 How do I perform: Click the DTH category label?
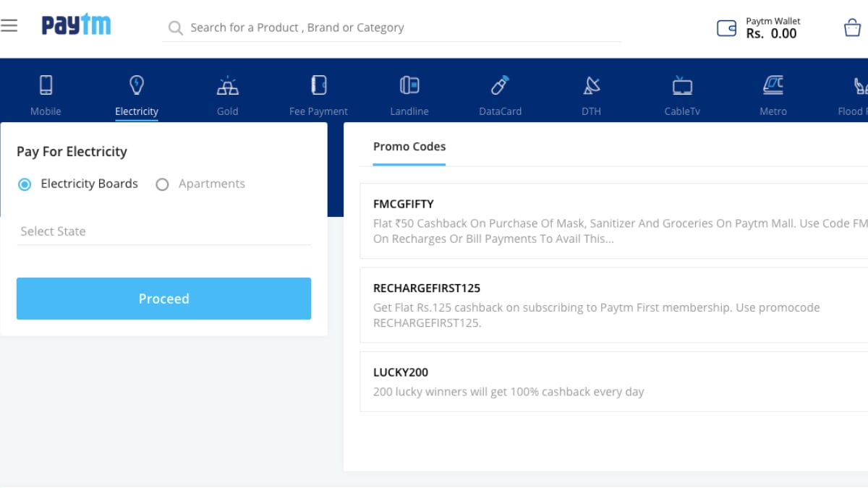click(591, 111)
